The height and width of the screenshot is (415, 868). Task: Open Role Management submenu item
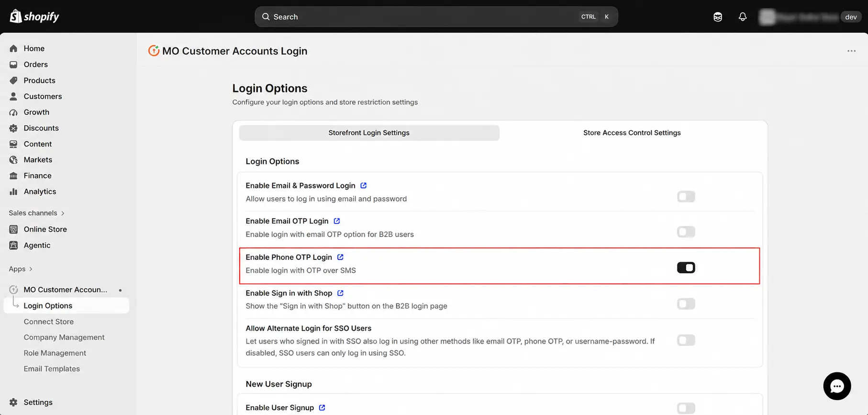click(55, 353)
